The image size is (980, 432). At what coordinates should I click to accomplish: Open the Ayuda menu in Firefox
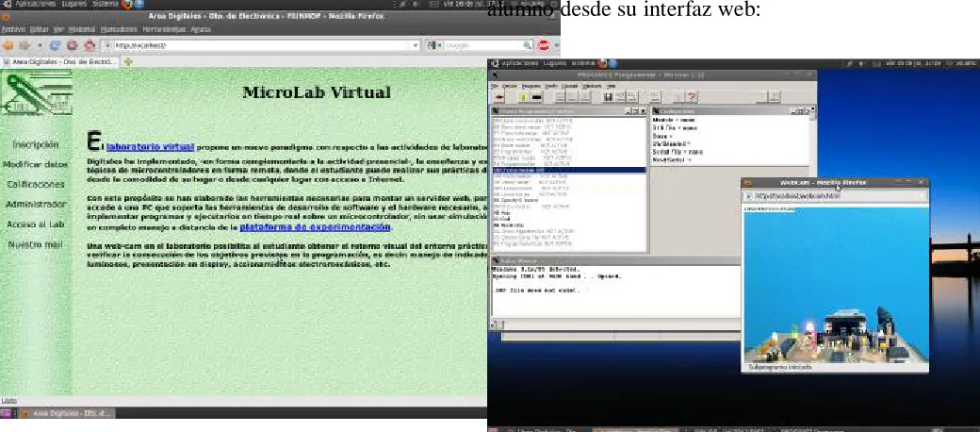(201, 28)
